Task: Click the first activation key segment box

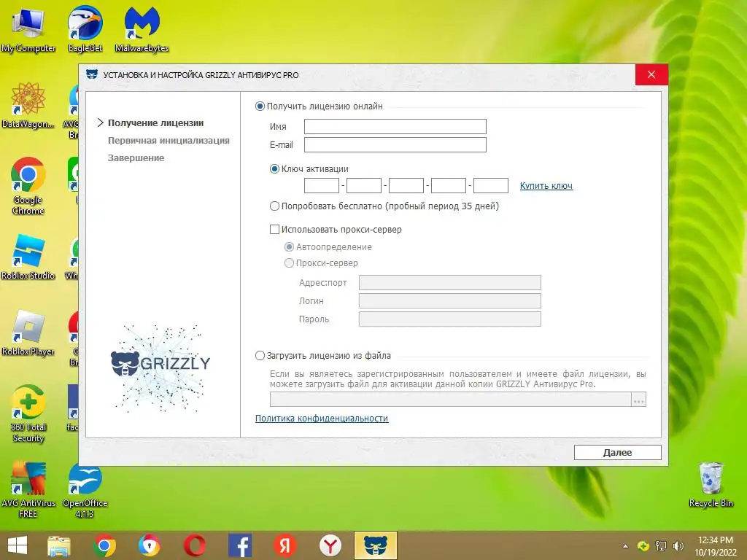Action: pos(322,186)
